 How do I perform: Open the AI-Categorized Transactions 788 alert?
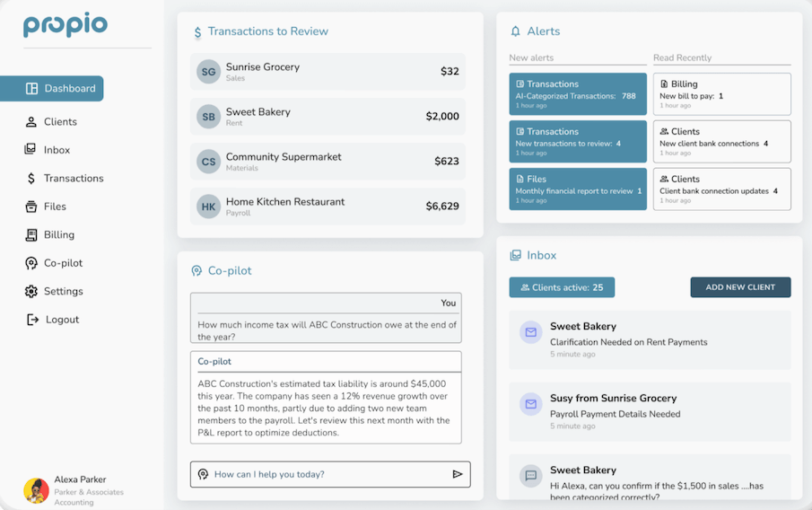[x=577, y=93]
